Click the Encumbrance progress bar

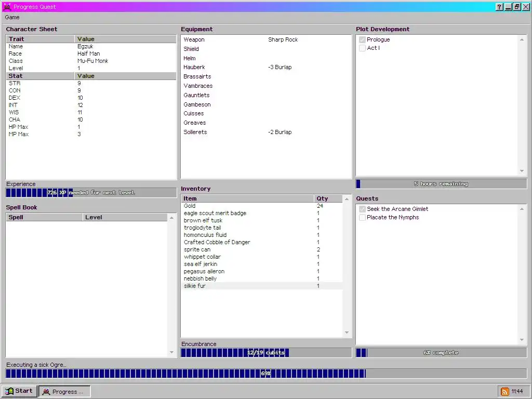coord(266,353)
